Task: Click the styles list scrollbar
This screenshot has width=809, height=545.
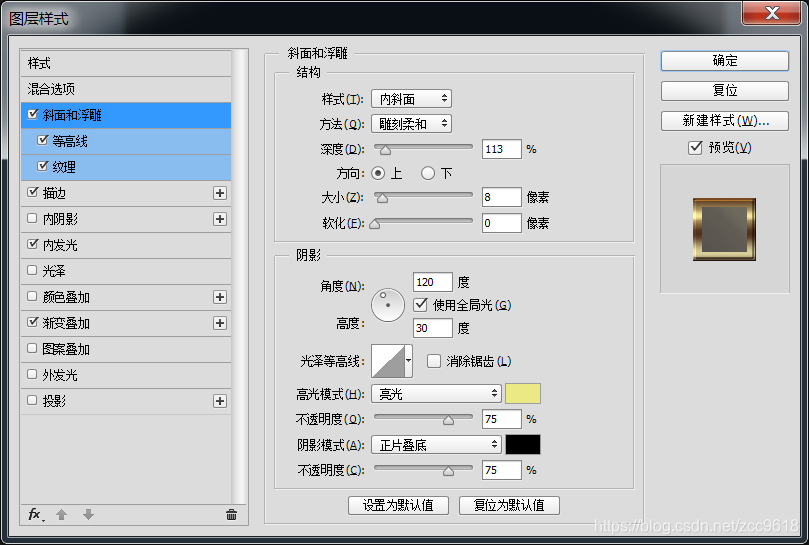Action: pos(238,276)
